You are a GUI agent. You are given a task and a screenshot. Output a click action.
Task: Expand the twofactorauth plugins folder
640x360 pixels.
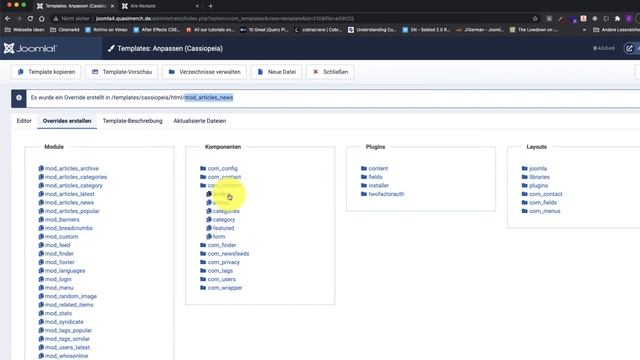(x=382, y=194)
